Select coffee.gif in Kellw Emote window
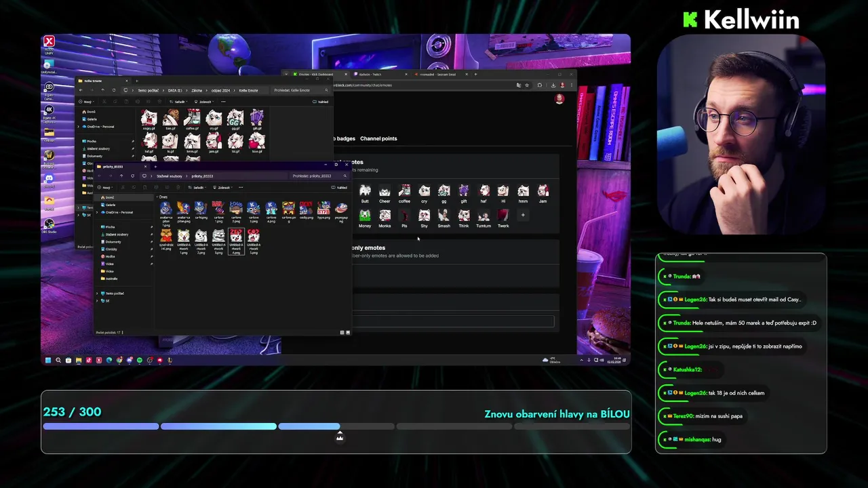The image size is (868, 488). pyautogui.click(x=192, y=120)
